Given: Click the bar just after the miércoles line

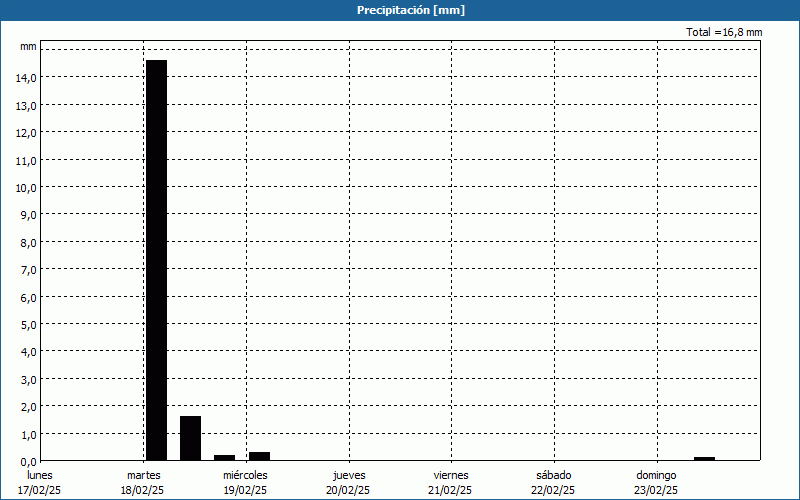Looking at the screenshot, I should 259,456.
